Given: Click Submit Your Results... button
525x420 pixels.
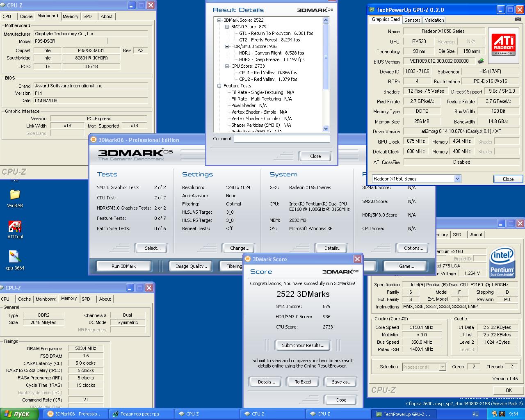Looking at the screenshot, I should [x=303, y=345].
